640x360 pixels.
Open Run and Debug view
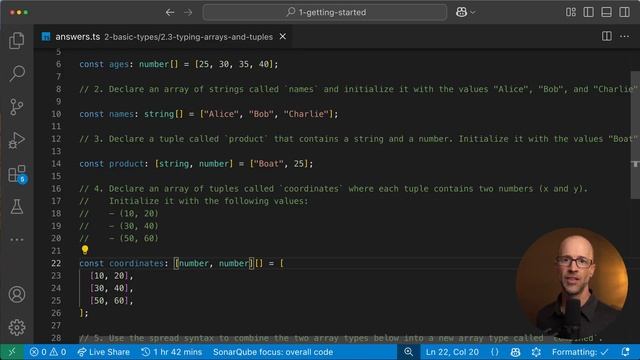tap(17, 140)
